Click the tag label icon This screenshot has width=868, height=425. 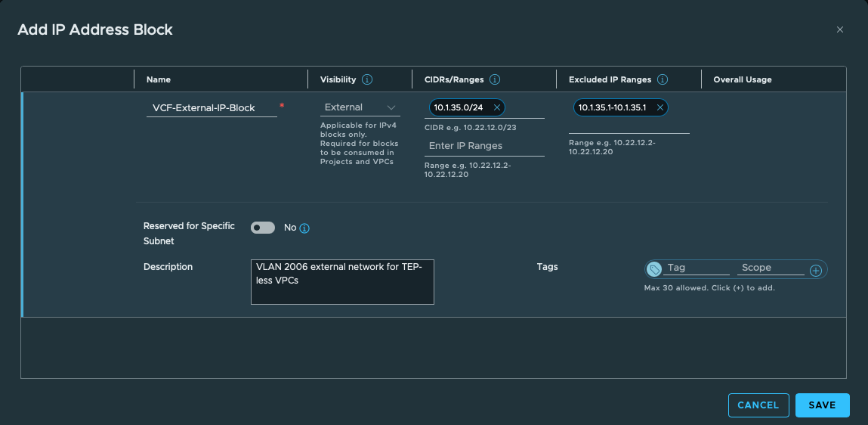pyautogui.click(x=654, y=269)
